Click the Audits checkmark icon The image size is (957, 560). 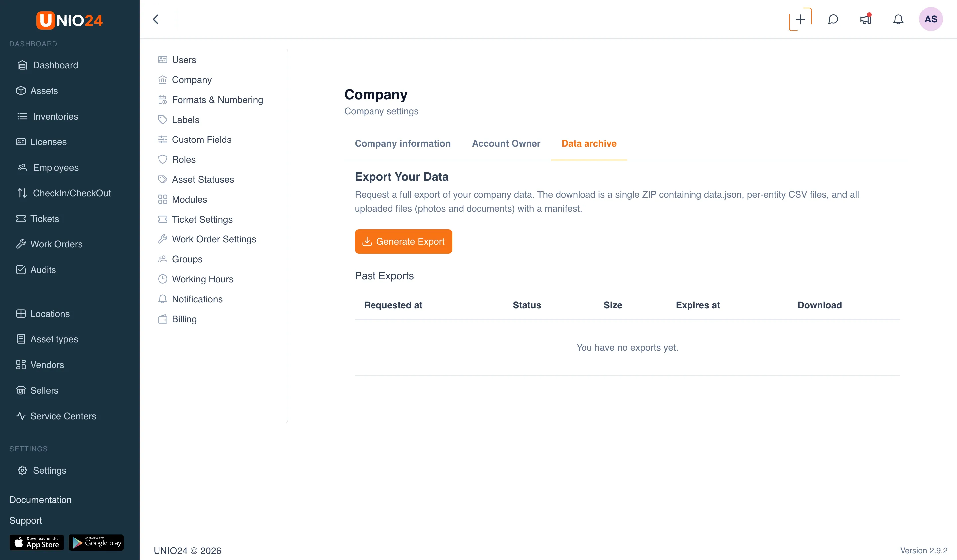[21, 270]
